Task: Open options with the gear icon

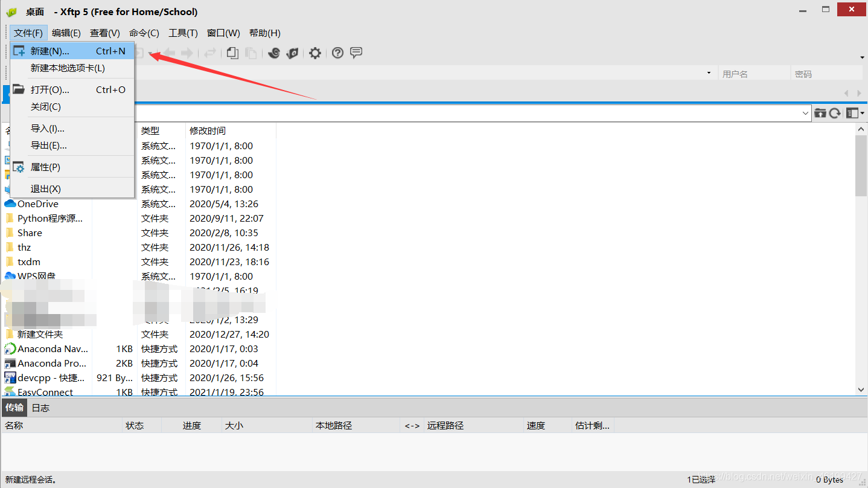Action: point(315,53)
